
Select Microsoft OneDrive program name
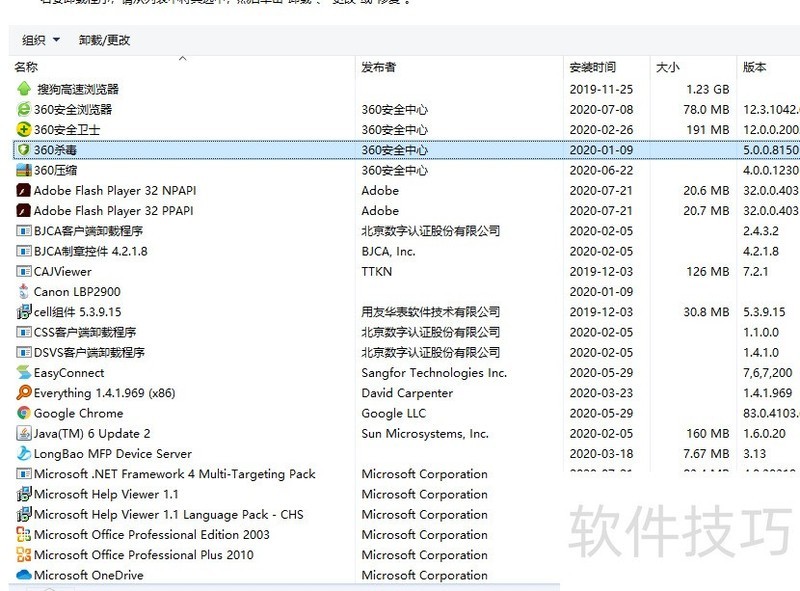tap(89, 575)
